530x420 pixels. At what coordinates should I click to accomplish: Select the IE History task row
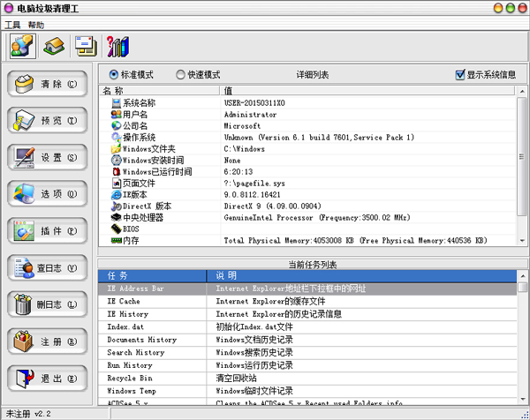pyautogui.click(x=307, y=314)
